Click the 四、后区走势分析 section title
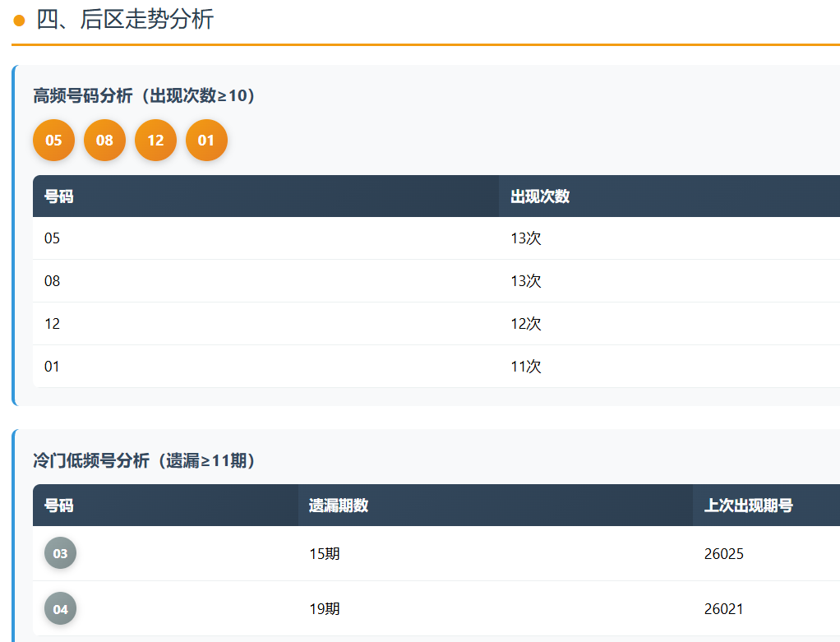Screen dimensions: 840x642 125,20
